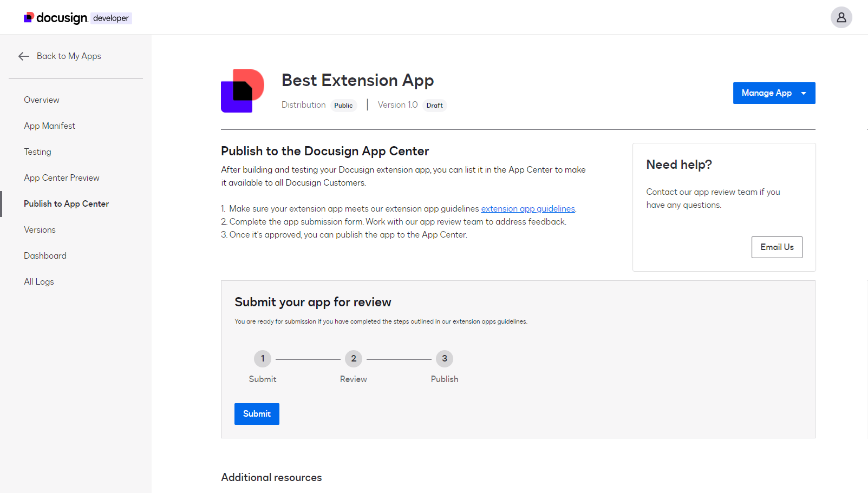Go to the Dashboard page
Viewport: 868px width, 493px height.
point(45,255)
